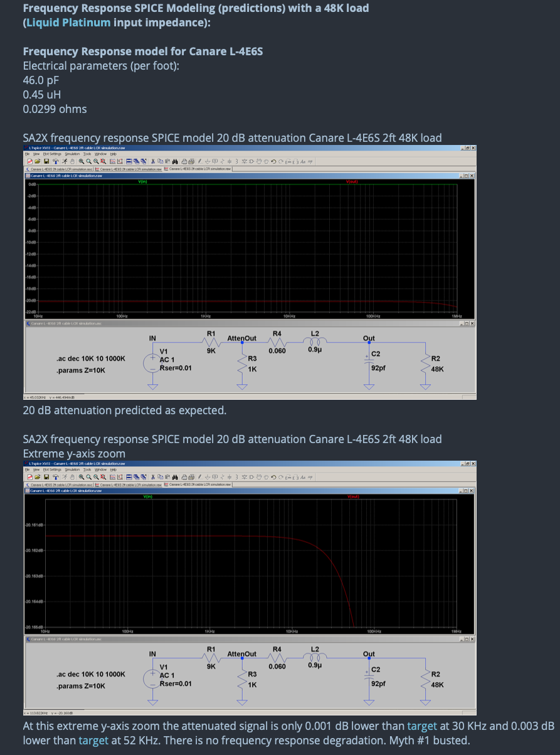Click the '0.45 uH' parameter text
560x755 pixels.
point(41,94)
